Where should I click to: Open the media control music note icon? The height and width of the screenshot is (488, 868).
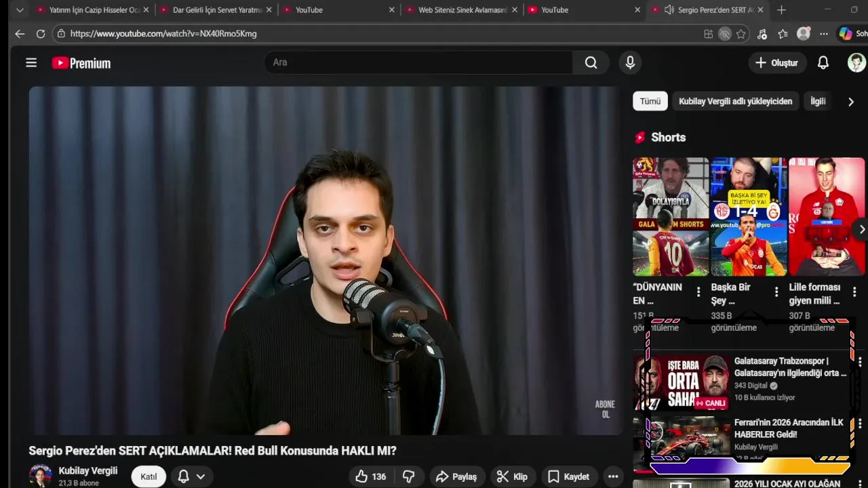tap(762, 34)
